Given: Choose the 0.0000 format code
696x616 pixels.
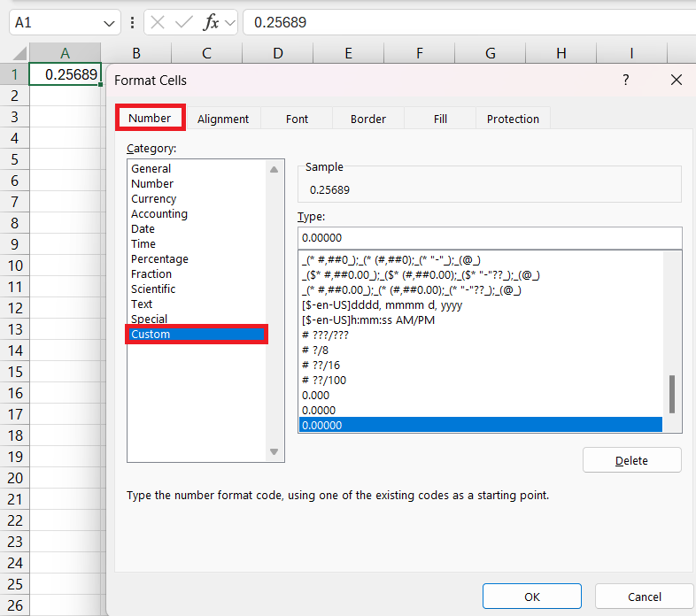Looking at the screenshot, I should click(x=481, y=411).
